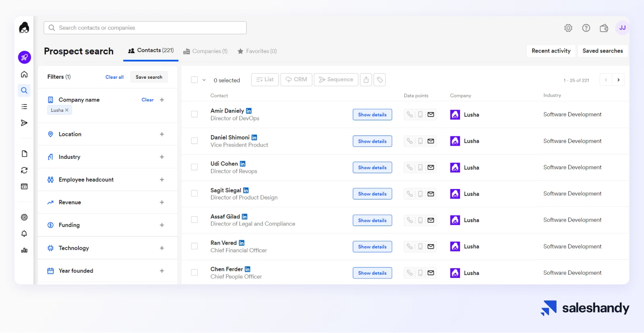Click the mobile icon for Assaf Gilad
This screenshot has width=644, height=333.
pyautogui.click(x=420, y=220)
